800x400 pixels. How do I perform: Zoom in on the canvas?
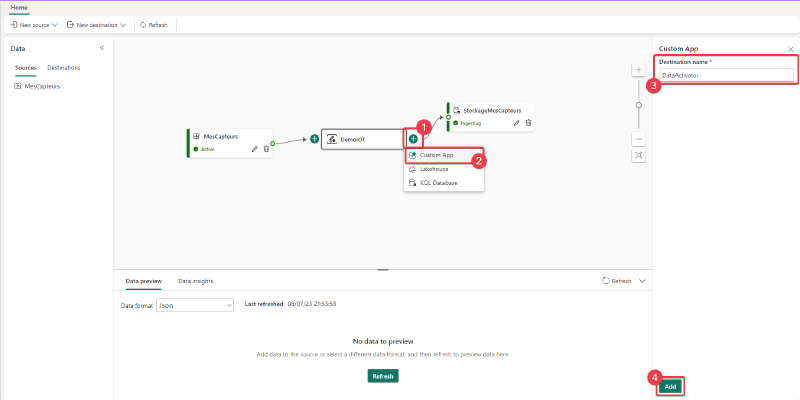638,69
